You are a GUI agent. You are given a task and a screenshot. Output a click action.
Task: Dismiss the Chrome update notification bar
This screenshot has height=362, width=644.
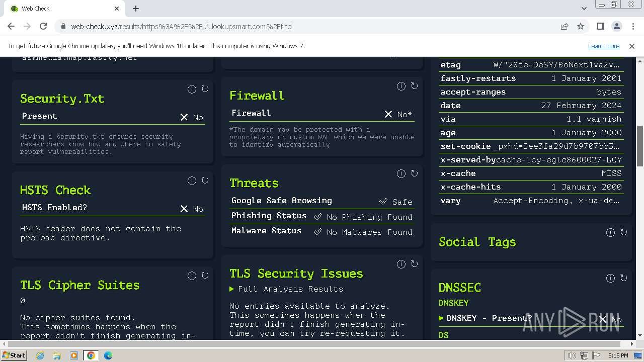click(x=632, y=46)
